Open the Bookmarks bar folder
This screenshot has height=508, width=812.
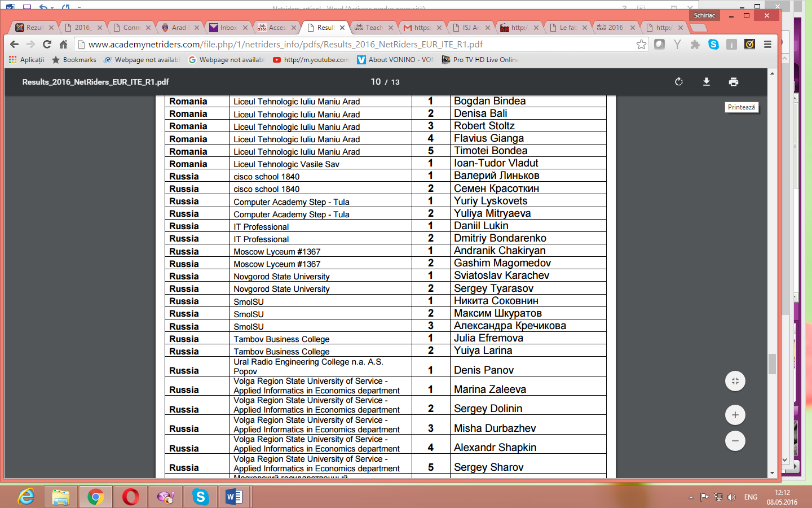click(x=74, y=60)
